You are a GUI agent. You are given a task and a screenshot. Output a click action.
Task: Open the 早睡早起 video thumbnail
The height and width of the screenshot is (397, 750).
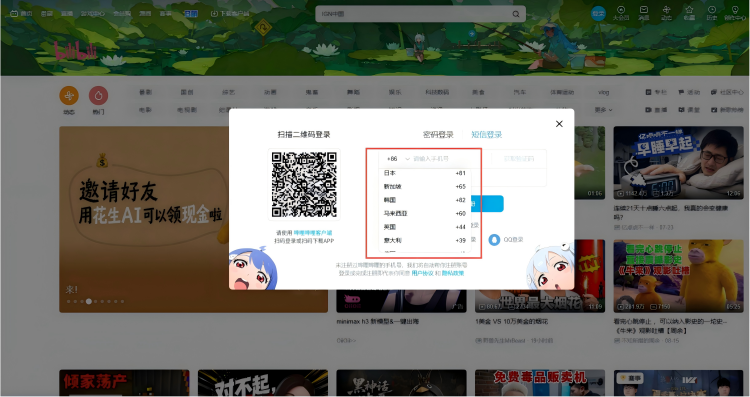pyautogui.click(x=678, y=163)
